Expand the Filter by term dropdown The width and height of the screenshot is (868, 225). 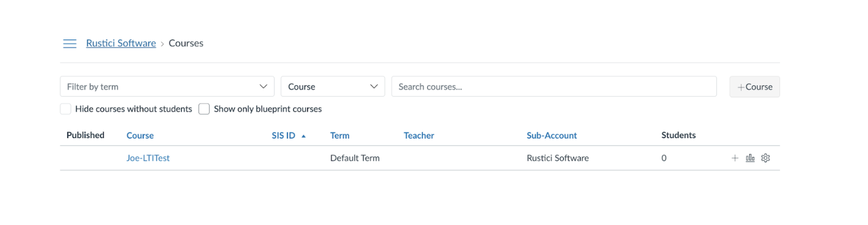(167, 86)
